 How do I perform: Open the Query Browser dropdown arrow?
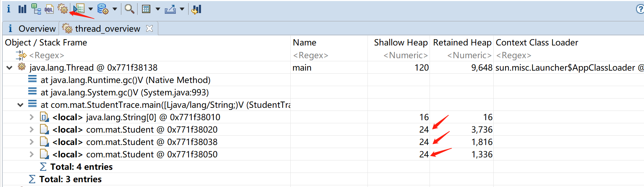(115, 9)
